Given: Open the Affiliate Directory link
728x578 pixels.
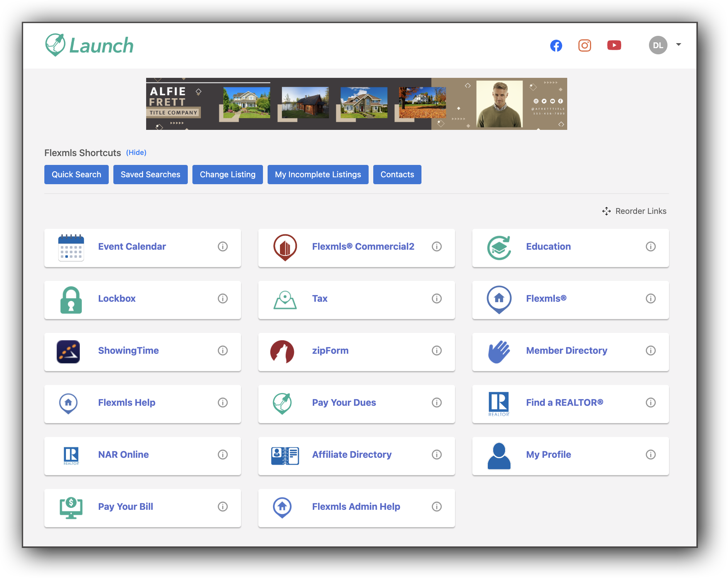Looking at the screenshot, I should 352,455.
